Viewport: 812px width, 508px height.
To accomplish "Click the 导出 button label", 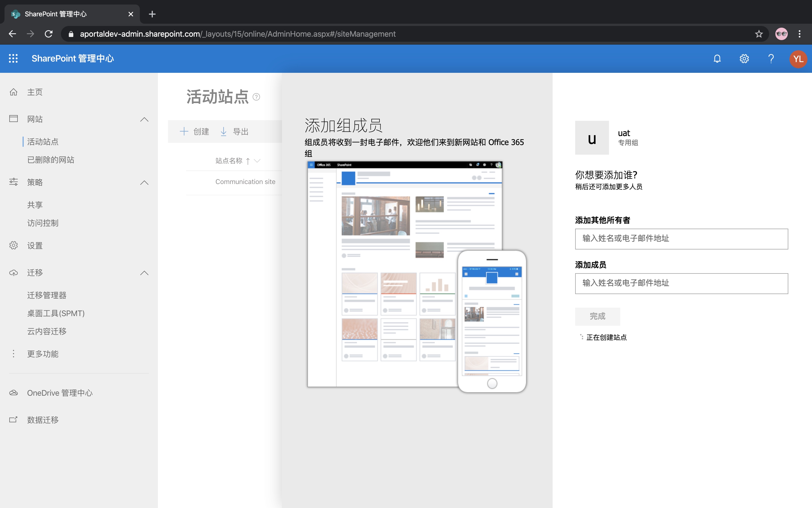I will [240, 132].
